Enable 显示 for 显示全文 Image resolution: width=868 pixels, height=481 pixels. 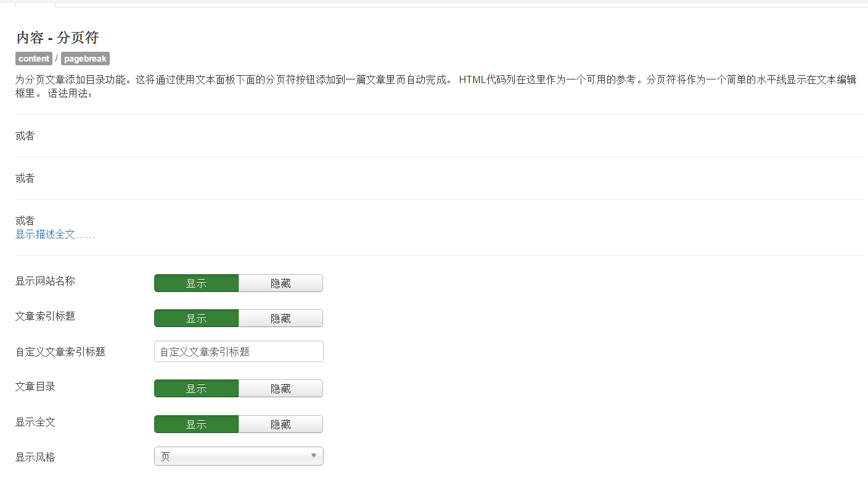196,424
